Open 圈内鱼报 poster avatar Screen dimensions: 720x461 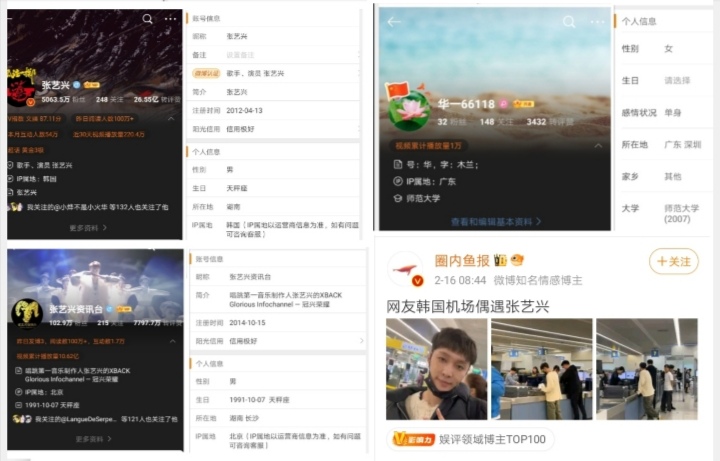pos(404,269)
